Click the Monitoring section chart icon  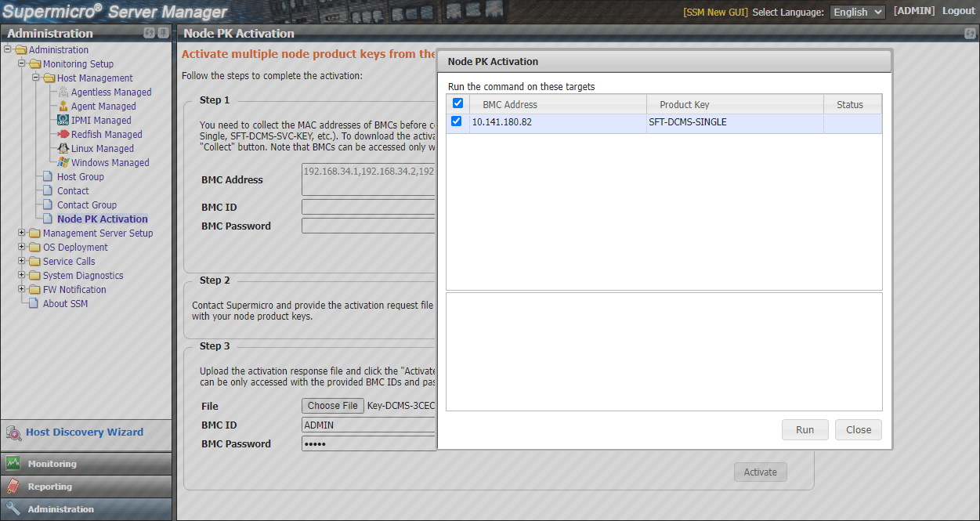pyautogui.click(x=14, y=463)
